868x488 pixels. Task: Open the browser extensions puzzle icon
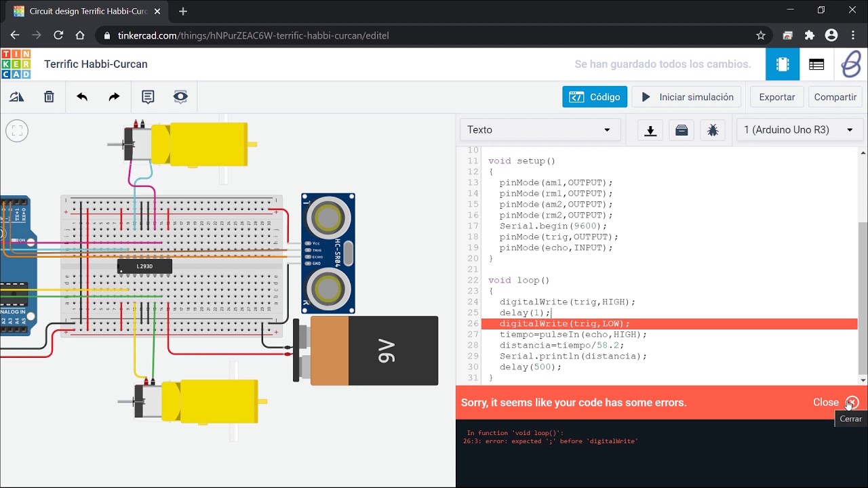pos(809,35)
